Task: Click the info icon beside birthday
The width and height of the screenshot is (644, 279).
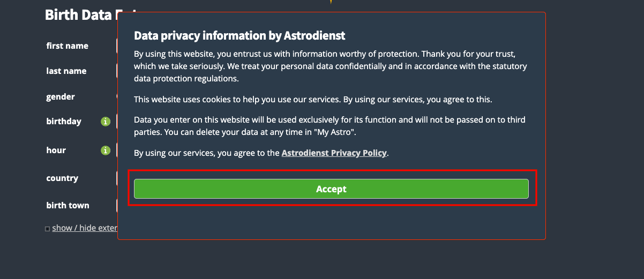Action: [x=106, y=122]
